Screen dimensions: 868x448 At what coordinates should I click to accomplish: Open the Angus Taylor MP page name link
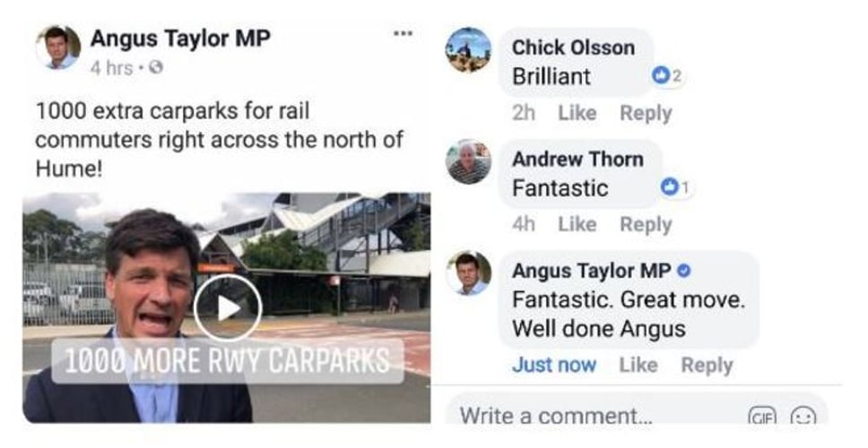[x=180, y=39]
